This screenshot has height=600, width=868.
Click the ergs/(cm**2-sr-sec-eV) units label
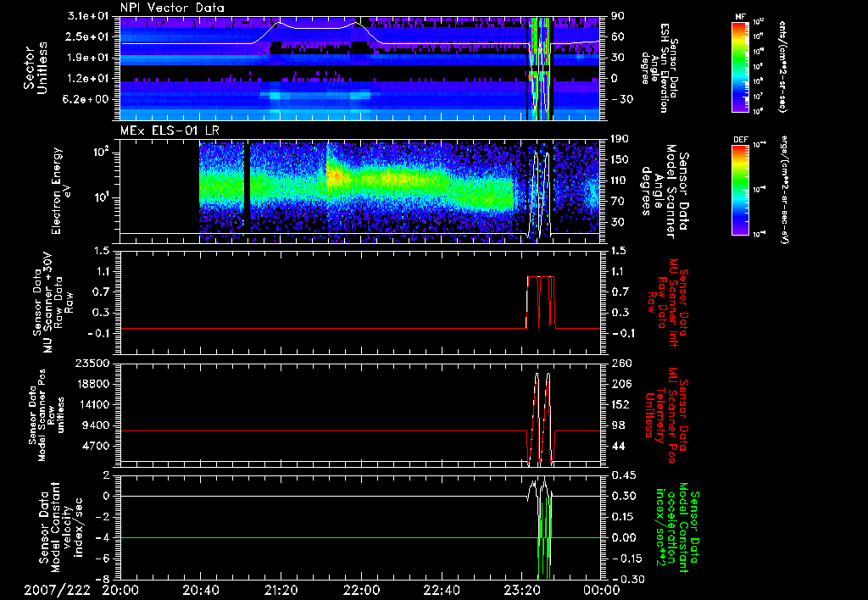[784, 190]
